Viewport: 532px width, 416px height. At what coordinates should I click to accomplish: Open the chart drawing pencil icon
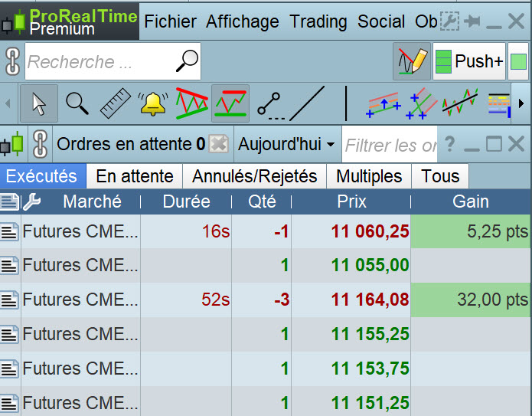[x=411, y=61]
